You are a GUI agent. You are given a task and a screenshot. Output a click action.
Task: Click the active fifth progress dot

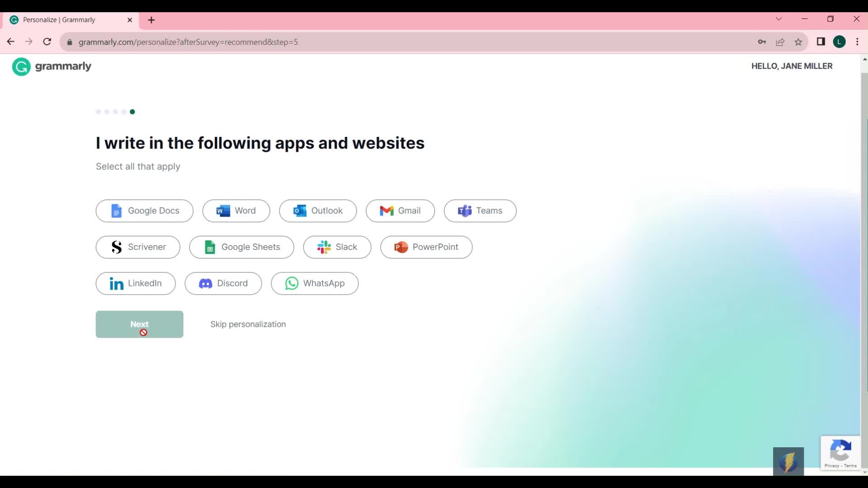pyautogui.click(x=132, y=112)
